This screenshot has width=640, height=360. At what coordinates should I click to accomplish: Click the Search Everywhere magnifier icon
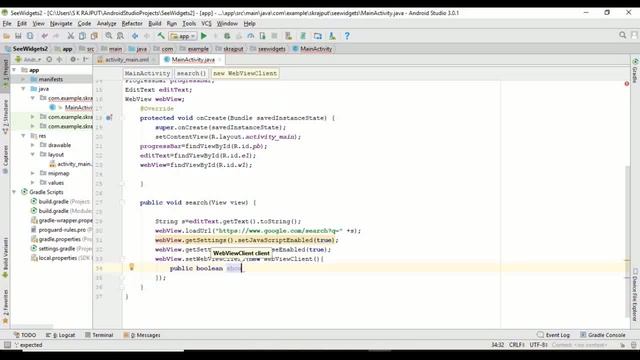[622, 36]
